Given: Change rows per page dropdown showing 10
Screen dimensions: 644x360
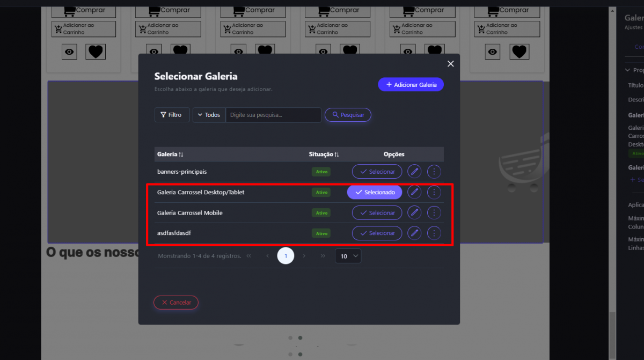Looking at the screenshot, I should [x=348, y=256].
